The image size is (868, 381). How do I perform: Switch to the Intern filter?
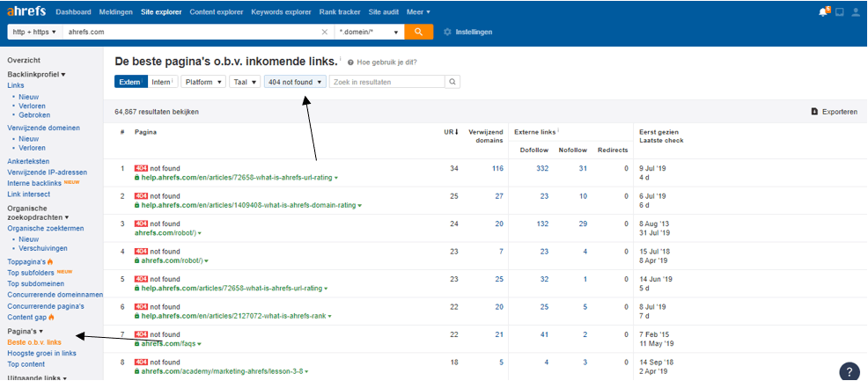tap(161, 82)
